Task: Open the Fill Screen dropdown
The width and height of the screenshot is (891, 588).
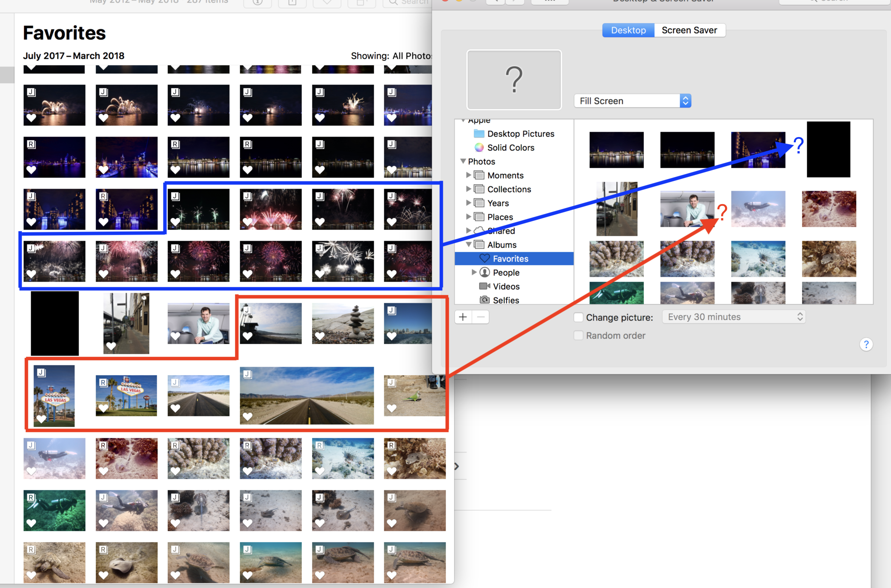Action: pyautogui.click(x=633, y=101)
